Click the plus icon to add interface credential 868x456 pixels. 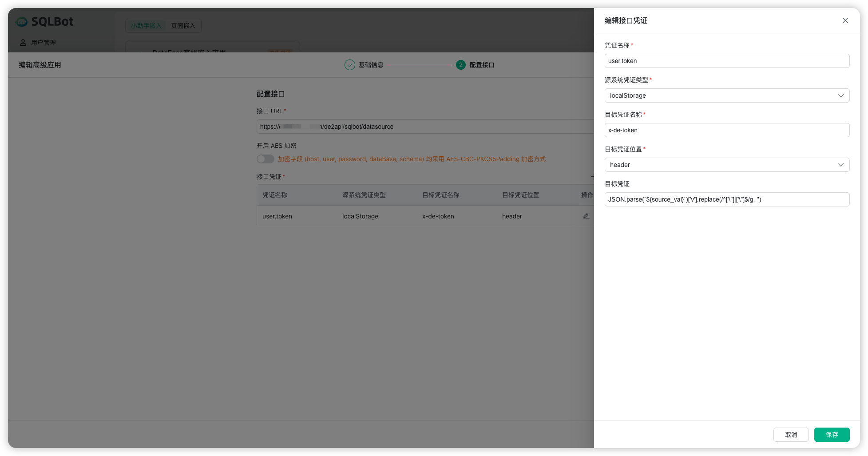point(594,176)
